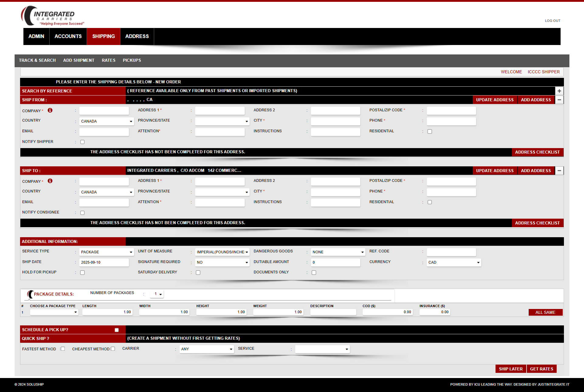
Task: Go to the Track & Search tab
Action: (37, 61)
